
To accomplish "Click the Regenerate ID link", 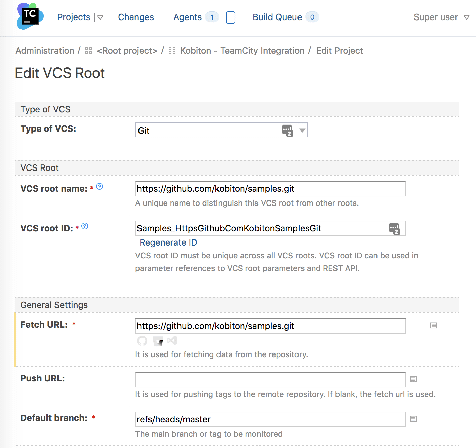I will point(168,242).
